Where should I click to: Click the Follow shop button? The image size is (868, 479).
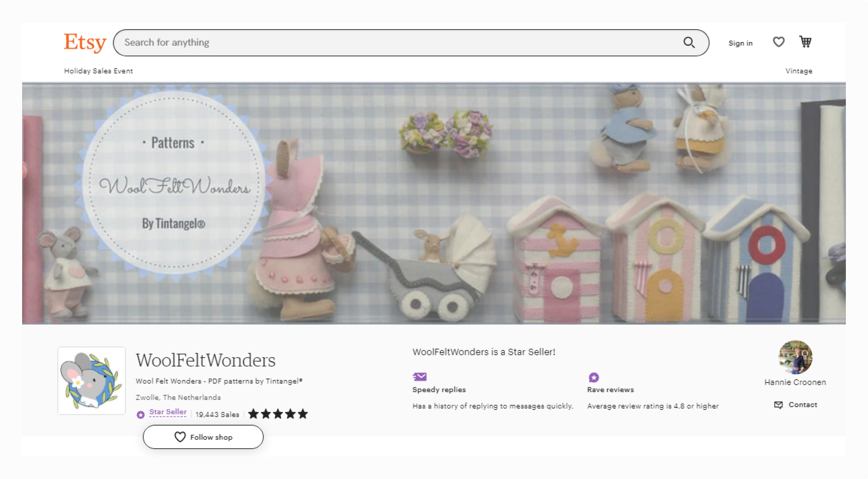pos(203,437)
